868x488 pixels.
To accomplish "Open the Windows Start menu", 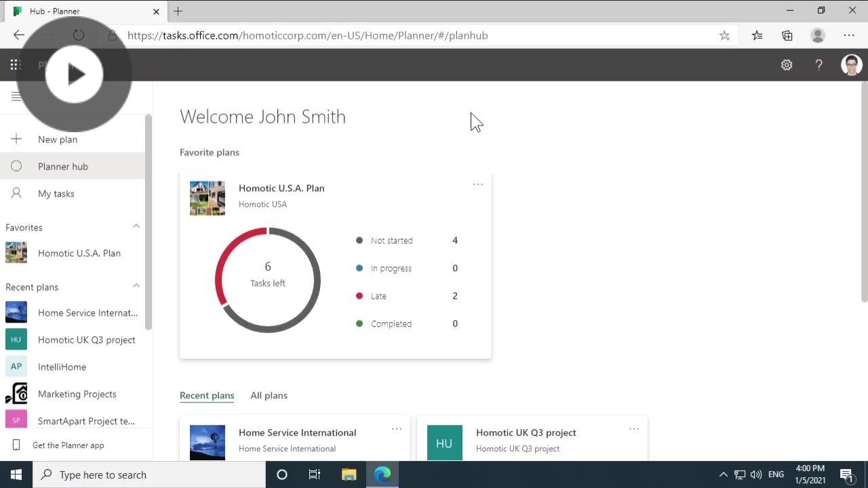I will [x=16, y=474].
